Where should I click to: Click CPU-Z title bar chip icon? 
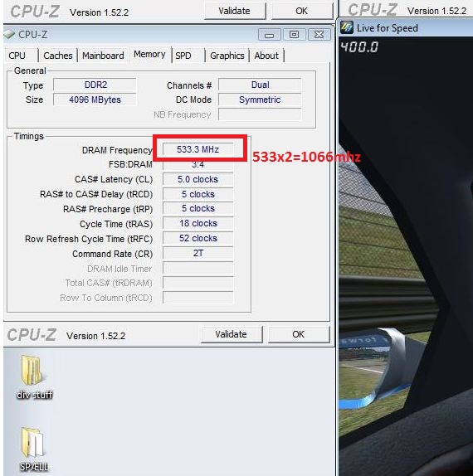tap(9, 34)
